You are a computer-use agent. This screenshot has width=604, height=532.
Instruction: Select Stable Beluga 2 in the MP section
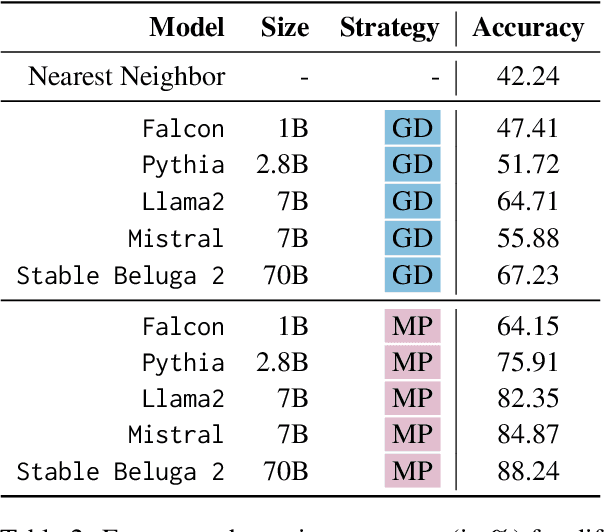121,471
